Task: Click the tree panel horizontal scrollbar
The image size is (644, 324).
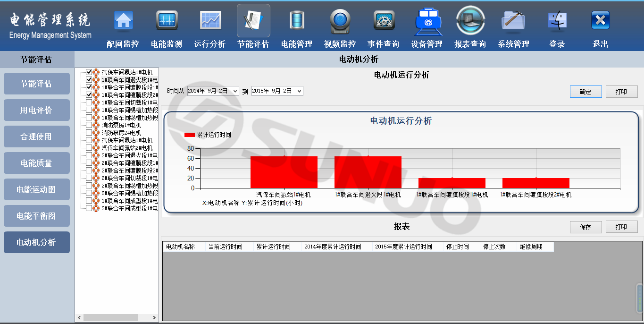Action: coord(110,318)
